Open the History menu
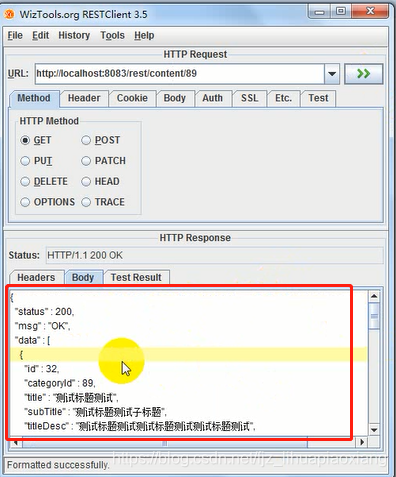The height and width of the screenshot is (477, 396). (74, 35)
